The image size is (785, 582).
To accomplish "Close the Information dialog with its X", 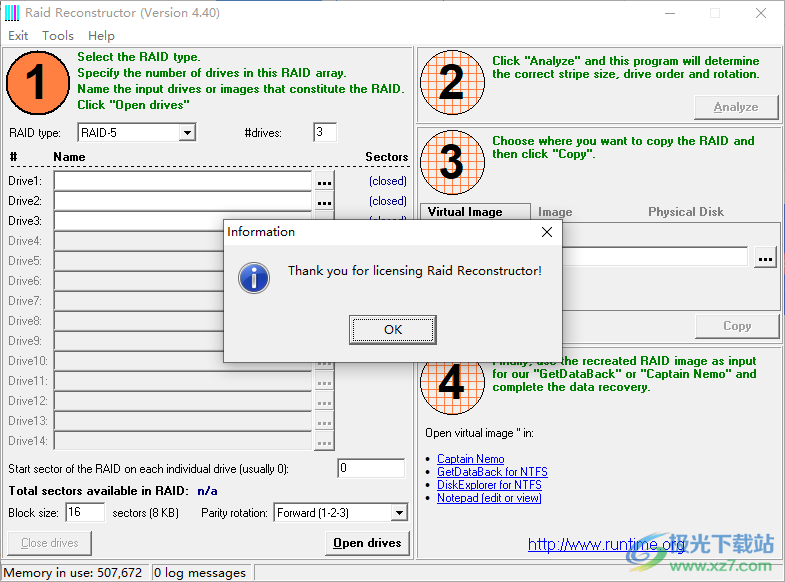I will coord(547,232).
